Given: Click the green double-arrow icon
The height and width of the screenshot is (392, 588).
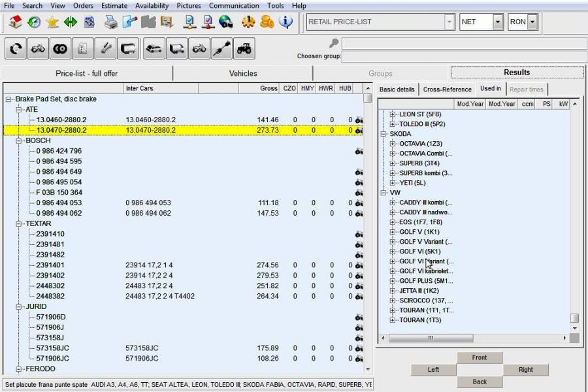Looking at the screenshot, I should click(x=71, y=22).
